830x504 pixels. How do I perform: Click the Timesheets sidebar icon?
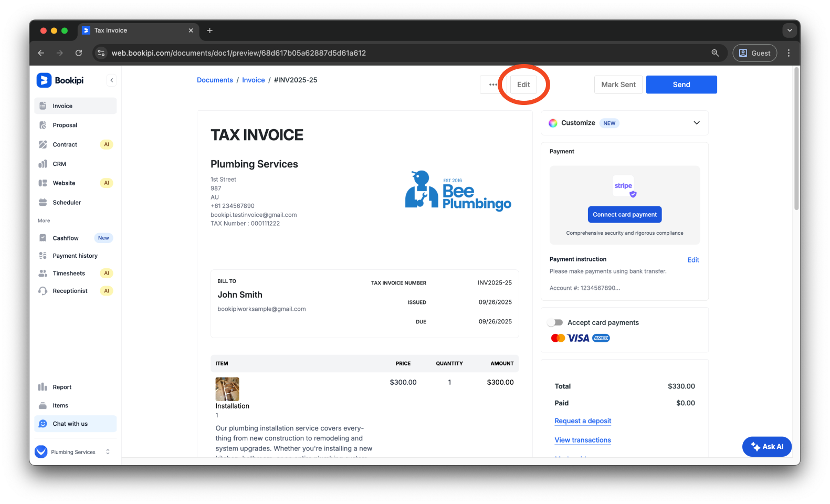(x=43, y=273)
